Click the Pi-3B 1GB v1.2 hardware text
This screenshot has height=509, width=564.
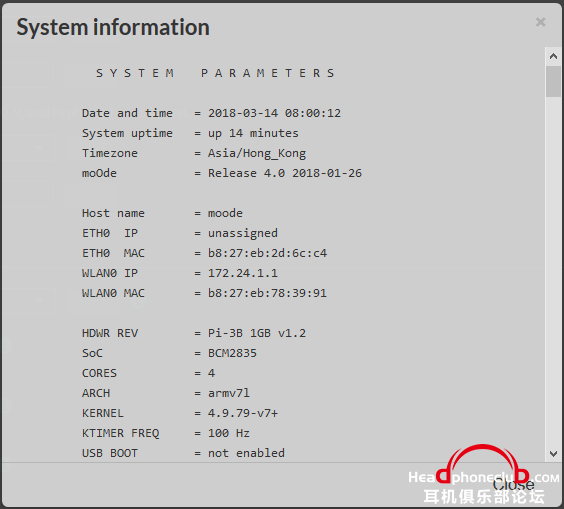click(x=257, y=333)
